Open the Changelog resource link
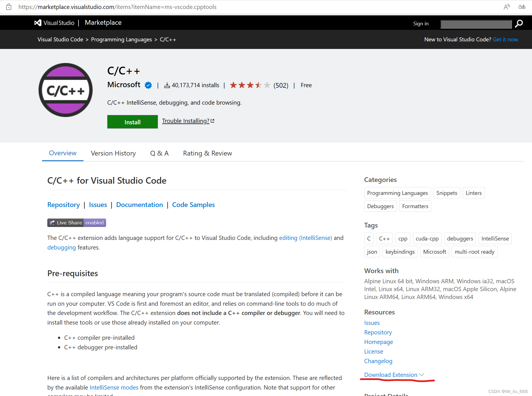Screen dimensions: 532x396 tap(378, 361)
